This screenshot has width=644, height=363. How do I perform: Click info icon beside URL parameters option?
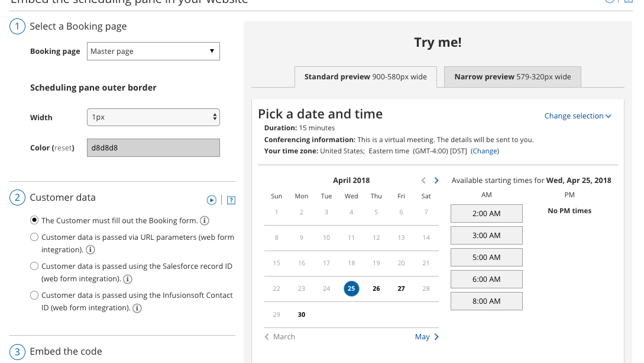click(x=90, y=250)
